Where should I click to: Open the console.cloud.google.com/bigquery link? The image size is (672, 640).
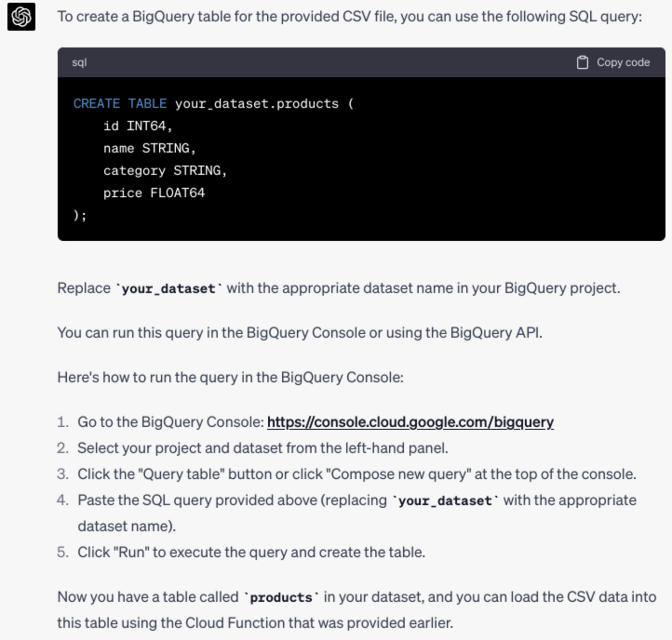pos(410,422)
